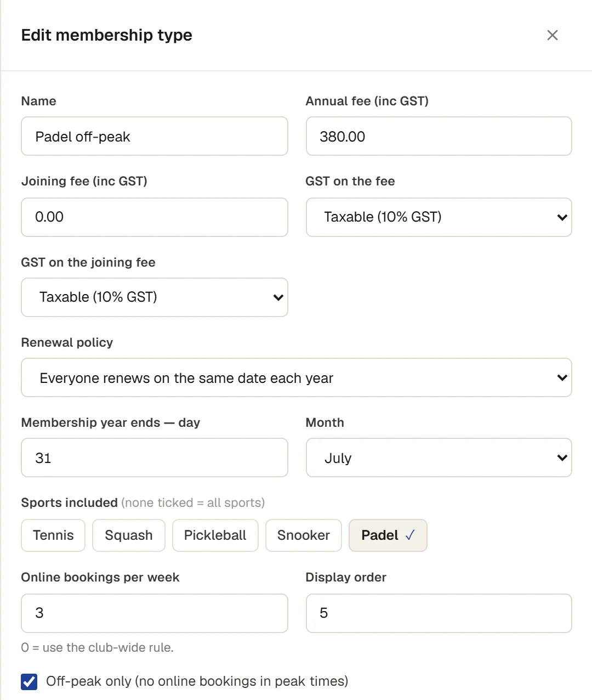
Task: Click the GST on the joining fee label
Action: tap(88, 262)
